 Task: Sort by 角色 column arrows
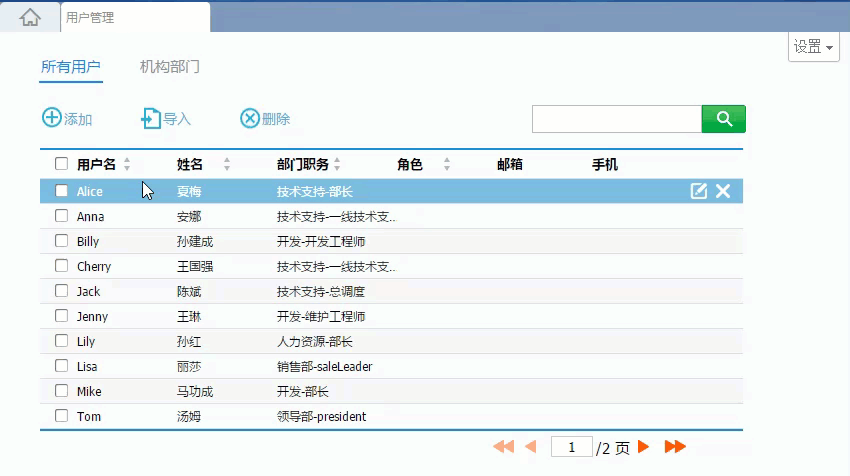[x=447, y=164]
